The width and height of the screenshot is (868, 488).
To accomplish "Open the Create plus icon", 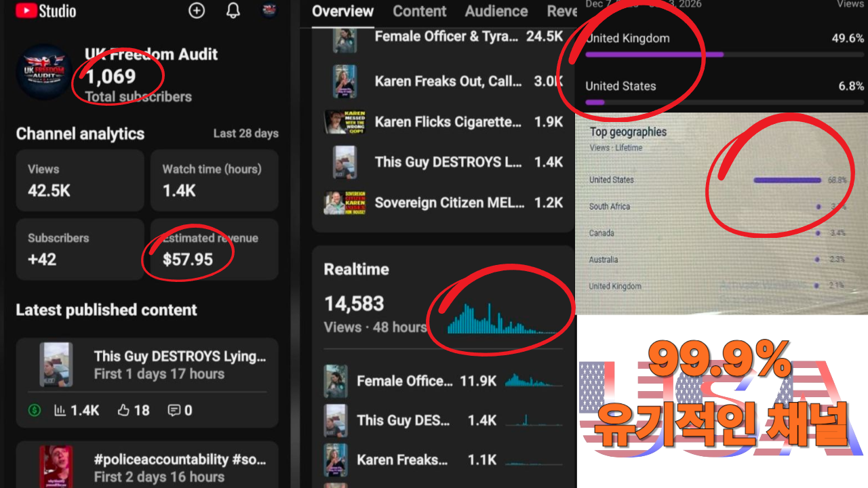I will point(197,11).
